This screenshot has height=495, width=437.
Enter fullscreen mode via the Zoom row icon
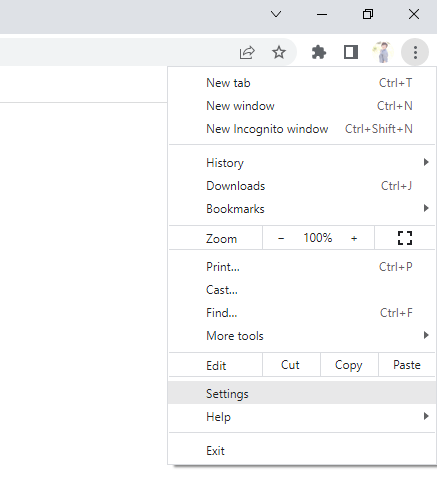coord(405,238)
